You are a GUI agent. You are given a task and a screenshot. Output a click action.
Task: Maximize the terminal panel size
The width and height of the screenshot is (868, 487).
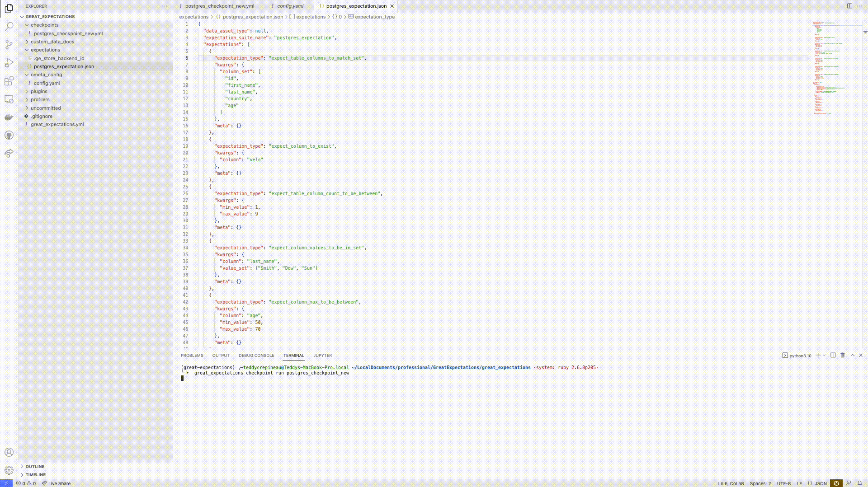pyautogui.click(x=853, y=356)
